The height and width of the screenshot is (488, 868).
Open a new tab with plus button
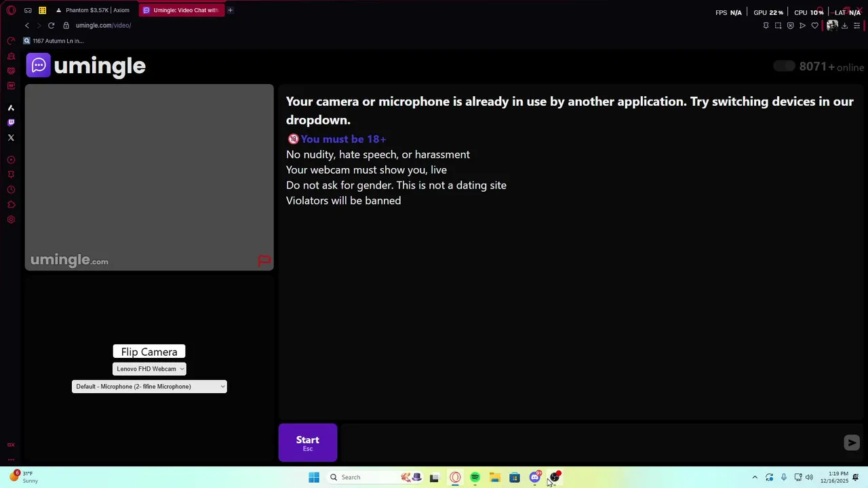230,10
